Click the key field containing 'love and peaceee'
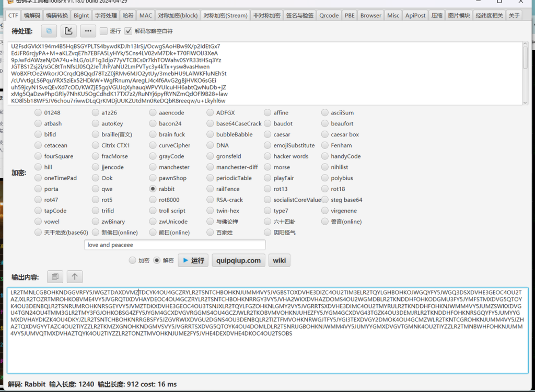 175,245
